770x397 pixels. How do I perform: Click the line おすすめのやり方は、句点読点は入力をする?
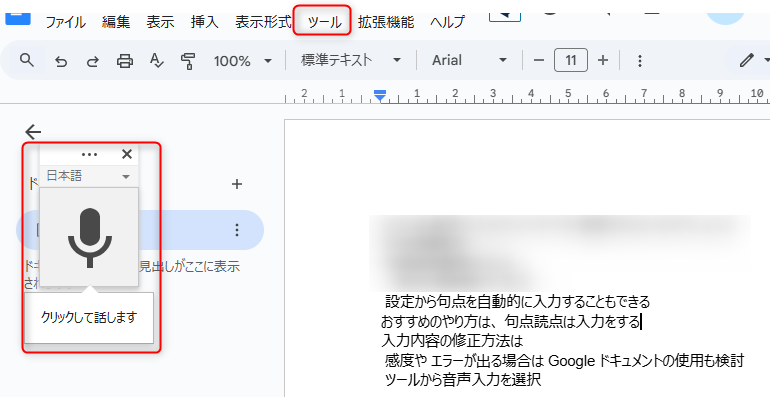pos(511,321)
